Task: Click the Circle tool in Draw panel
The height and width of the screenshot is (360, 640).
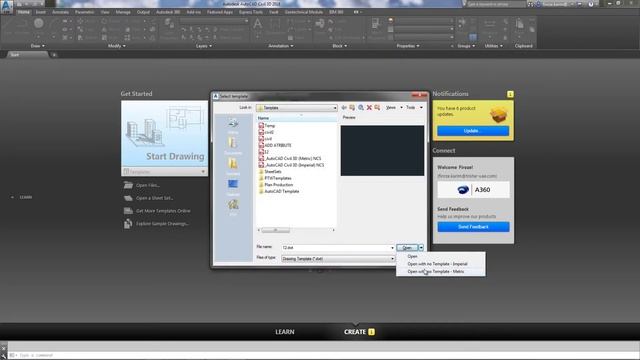Action: pyautogui.click(x=39, y=24)
